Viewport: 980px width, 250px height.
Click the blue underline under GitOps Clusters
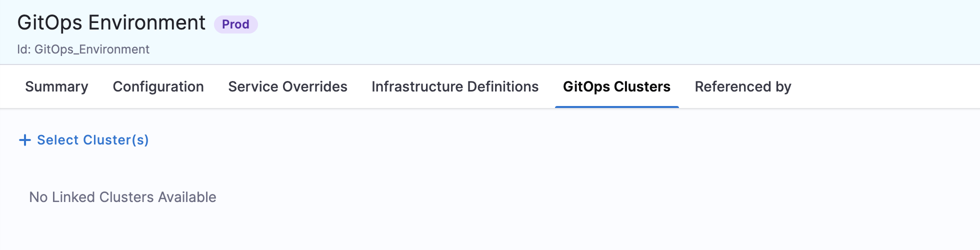coord(616,106)
